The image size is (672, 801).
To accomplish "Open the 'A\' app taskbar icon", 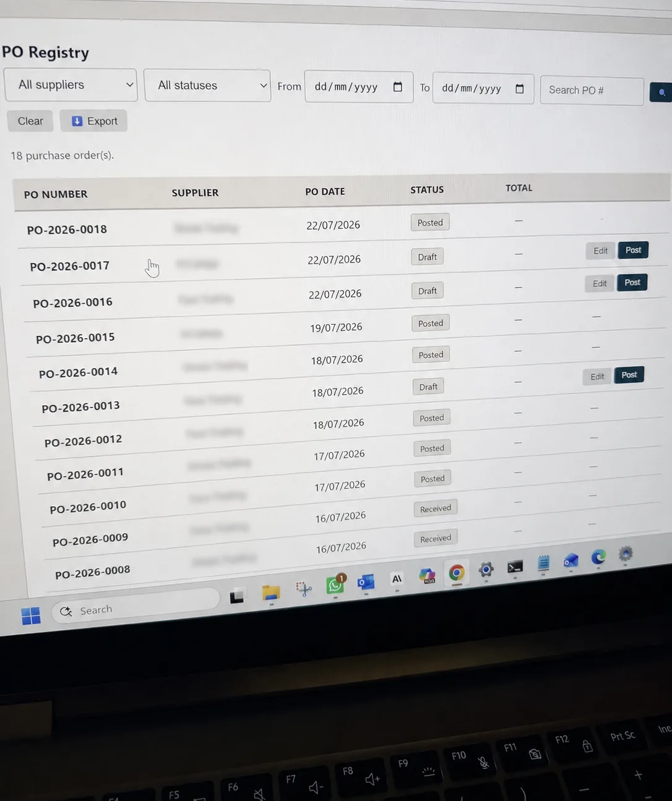I will pyautogui.click(x=397, y=579).
